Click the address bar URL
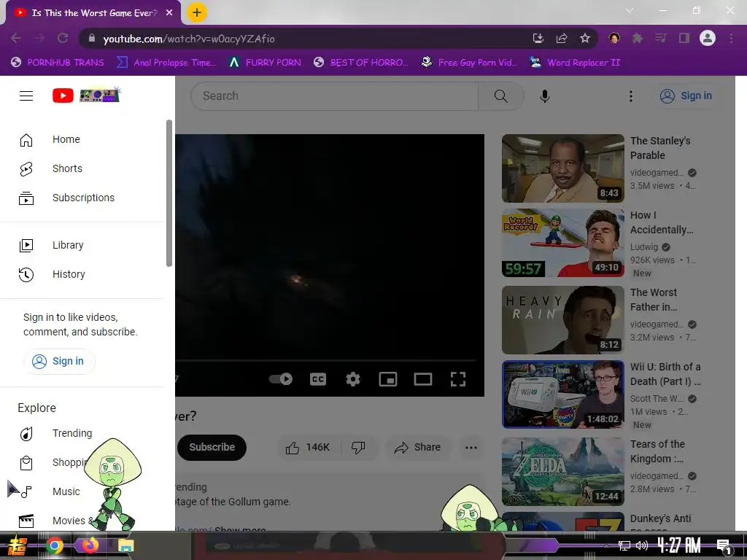 pyautogui.click(x=189, y=39)
